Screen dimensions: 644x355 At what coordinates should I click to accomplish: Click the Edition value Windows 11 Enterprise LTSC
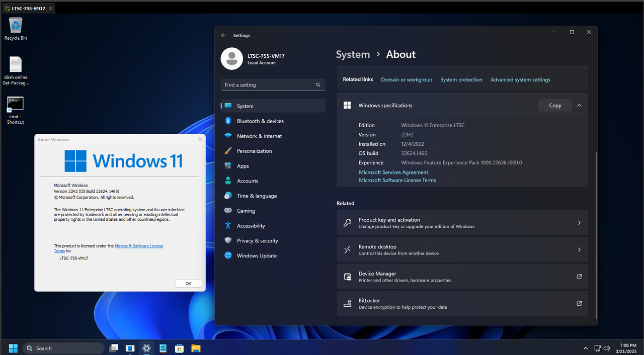[433, 125]
